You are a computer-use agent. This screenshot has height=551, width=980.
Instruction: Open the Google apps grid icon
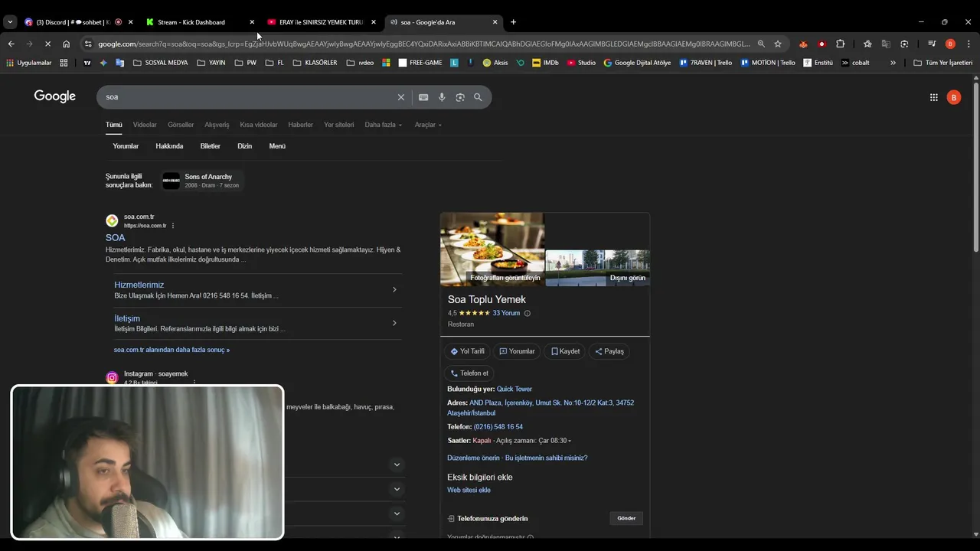(x=933, y=97)
